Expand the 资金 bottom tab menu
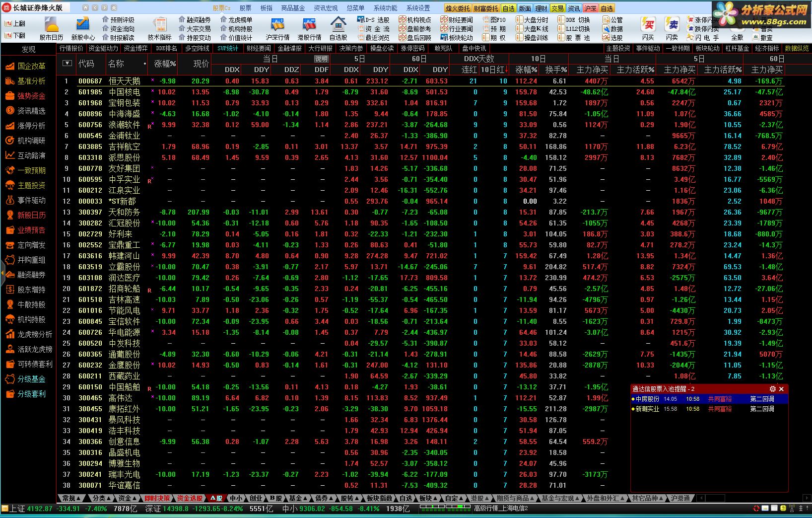 128,498
